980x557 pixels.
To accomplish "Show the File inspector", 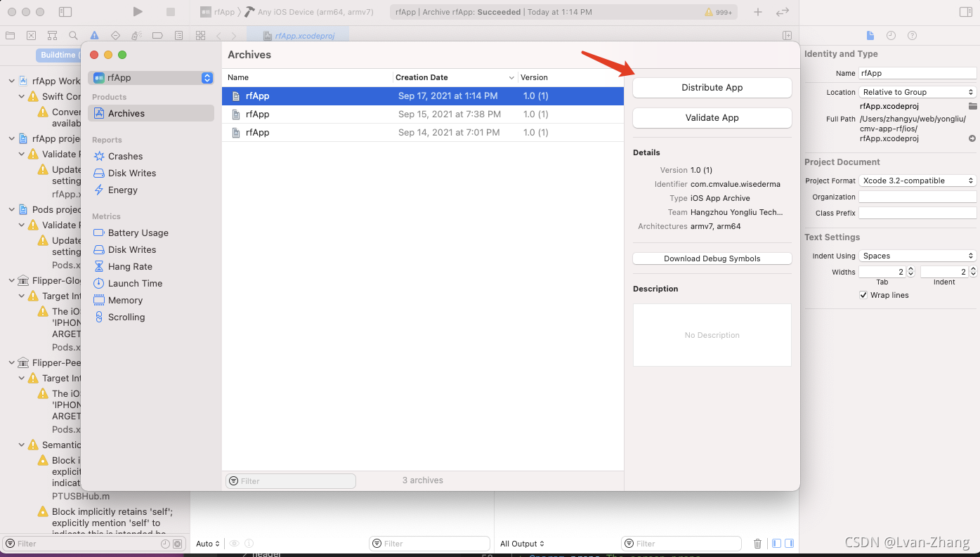I will [x=870, y=35].
